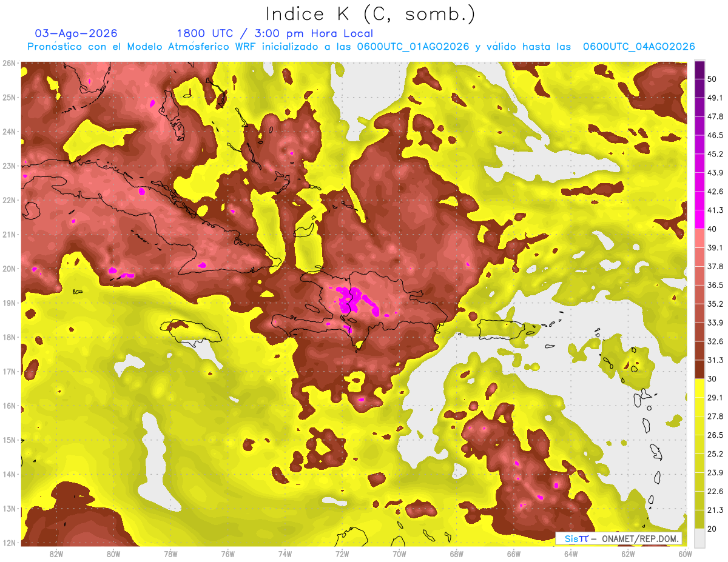The height and width of the screenshot is (562, 728).
Task: Click the colorbar value "27.8"
Action: [x=715, y=416]
